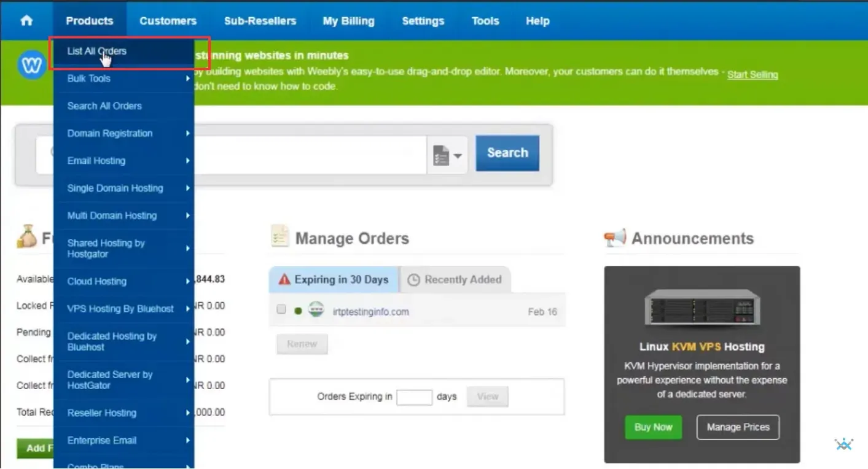Follow the Start Selling link

click(x=753, y=75)
